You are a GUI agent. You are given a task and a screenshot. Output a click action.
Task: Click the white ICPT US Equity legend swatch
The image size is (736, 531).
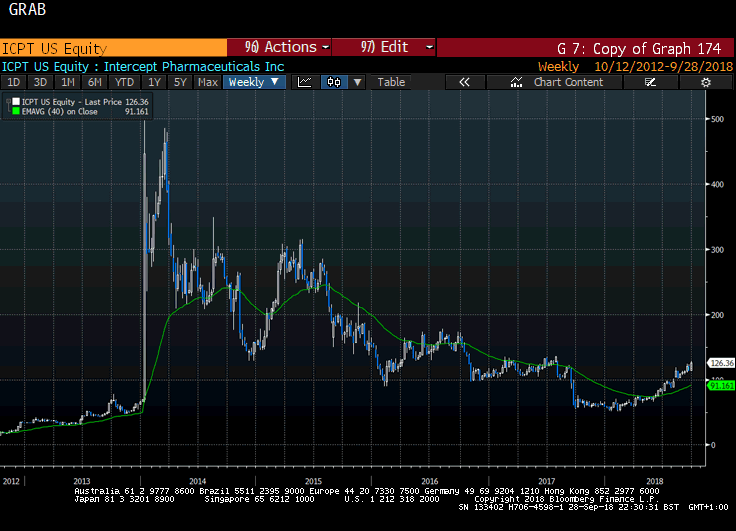(16, 101)
